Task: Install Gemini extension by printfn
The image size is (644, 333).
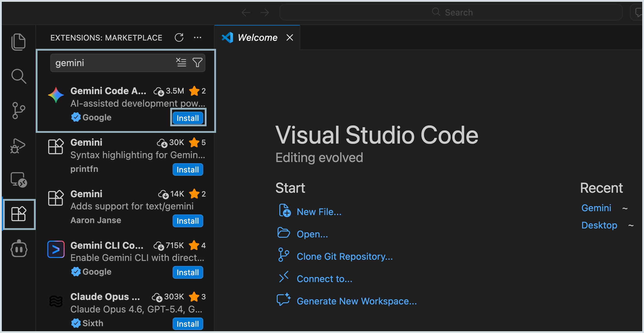Action: pyautogui.click(x=188, y=169)
